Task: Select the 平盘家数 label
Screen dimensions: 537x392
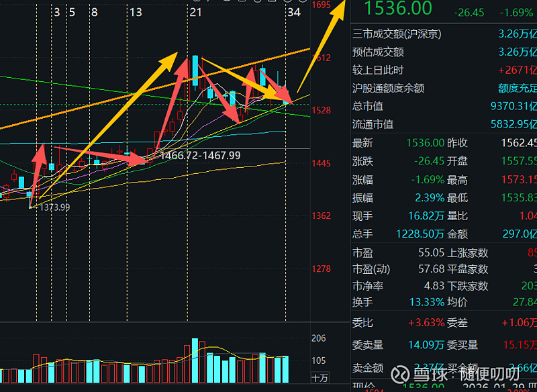Action: pyautogui.click(x=467, y=268)
